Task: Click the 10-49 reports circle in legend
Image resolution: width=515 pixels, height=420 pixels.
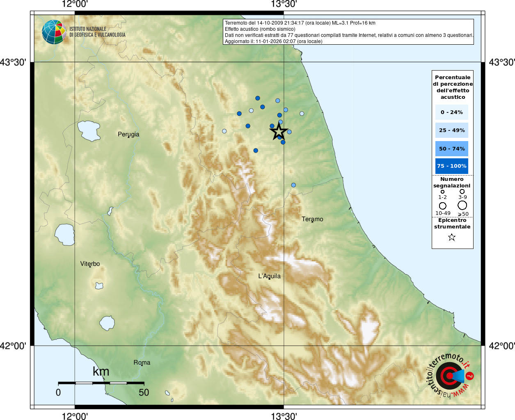Action: pyautogui.click(x=443, y=205)
